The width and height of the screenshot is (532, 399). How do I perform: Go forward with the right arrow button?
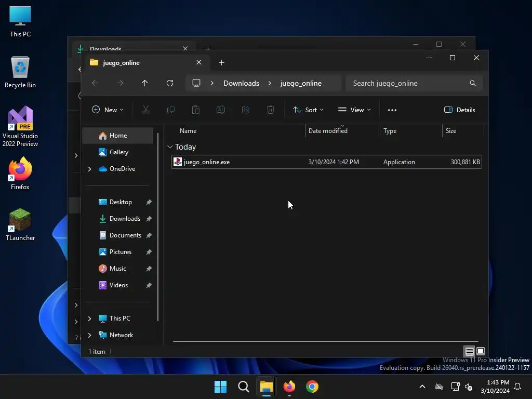point(120,83)
